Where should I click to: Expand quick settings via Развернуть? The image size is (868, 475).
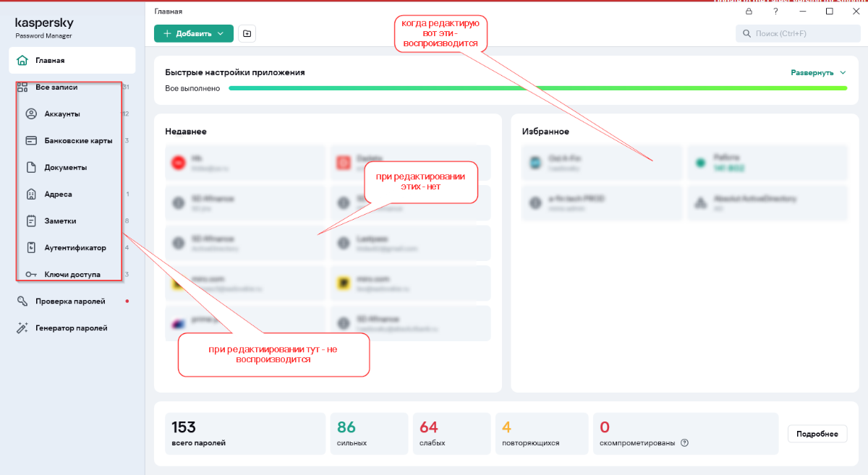tap(818, 73)
